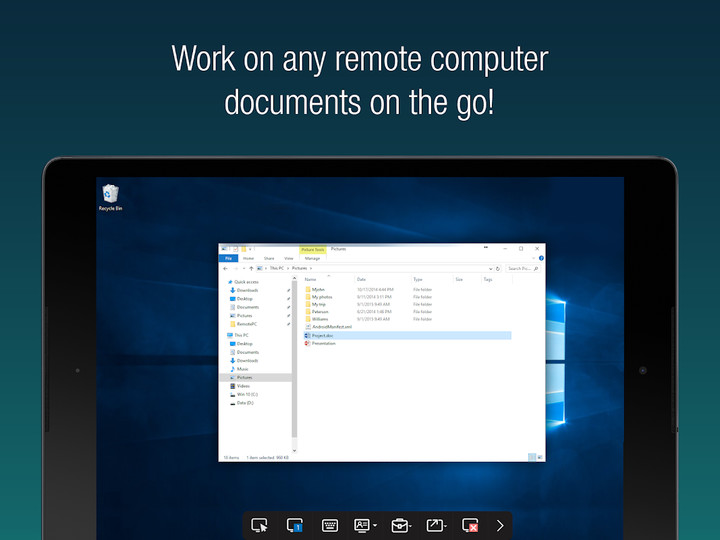Open Explorer help with the blue question icon
The width and height of the screenshot is (720, 540).
(541, 258)
